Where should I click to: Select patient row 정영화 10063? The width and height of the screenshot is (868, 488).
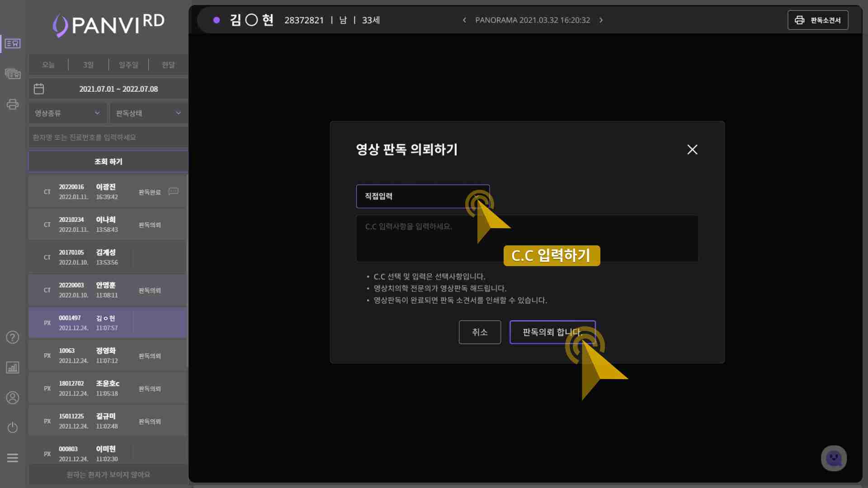108,356
